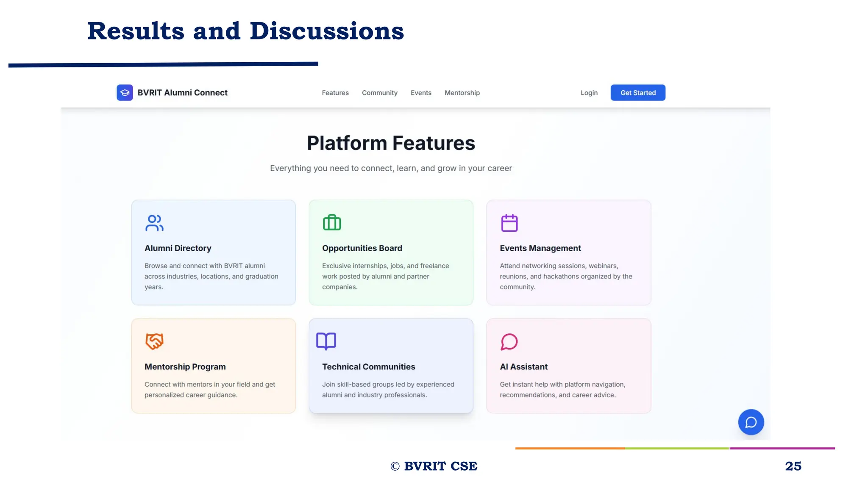868x488 pixels.
Task: Open the Features nav menu item
Action: (335, 93)
